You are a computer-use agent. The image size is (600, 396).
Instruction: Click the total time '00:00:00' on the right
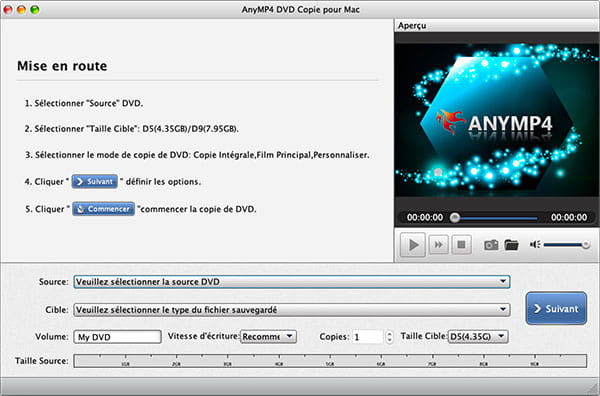569,217
